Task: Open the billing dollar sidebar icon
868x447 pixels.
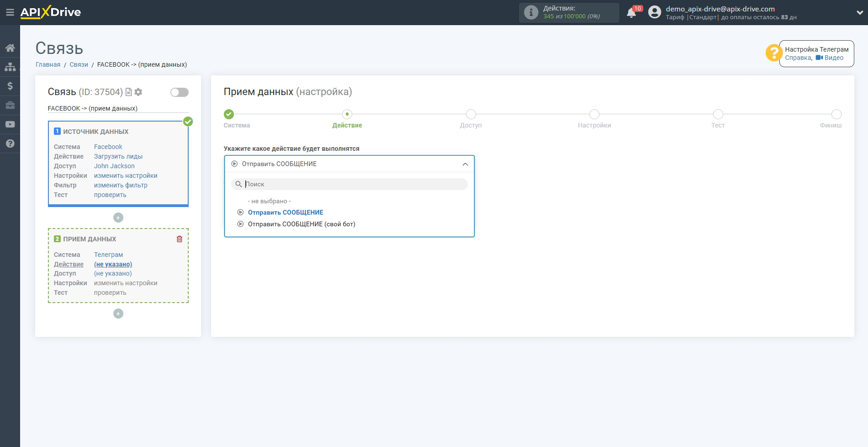Action: click(10, 86)
